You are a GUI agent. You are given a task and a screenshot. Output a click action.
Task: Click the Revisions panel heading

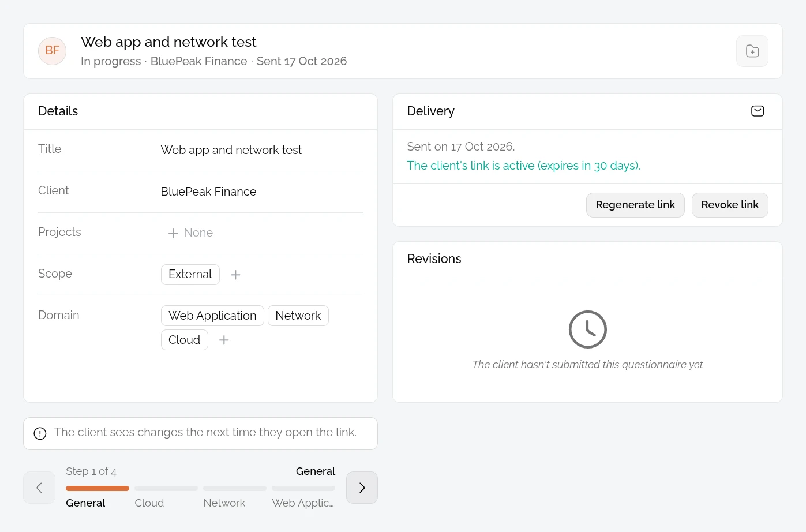click(434, 258)
